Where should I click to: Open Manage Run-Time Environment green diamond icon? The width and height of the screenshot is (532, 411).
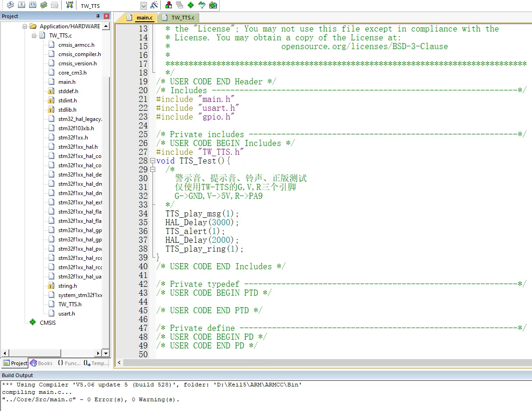click(x=190, y=5)
